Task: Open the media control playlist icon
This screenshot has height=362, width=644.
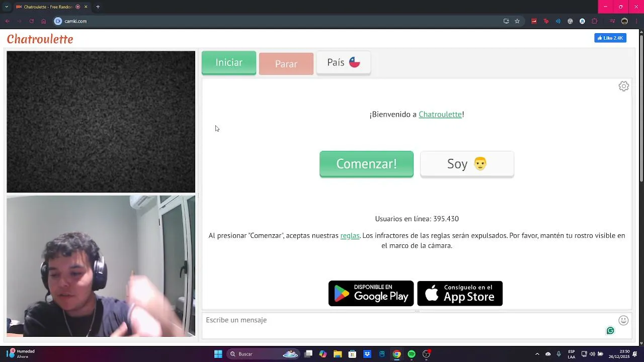Action: [x=612, y=21]
